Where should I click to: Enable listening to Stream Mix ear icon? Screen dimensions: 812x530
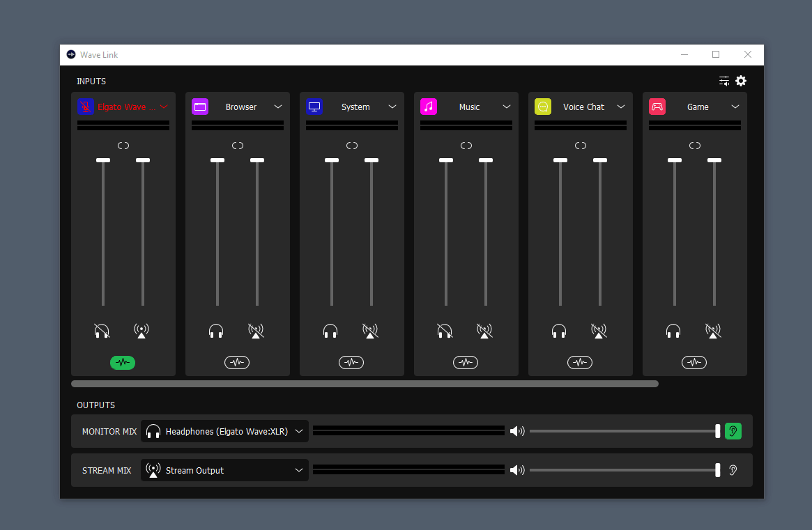733,470
